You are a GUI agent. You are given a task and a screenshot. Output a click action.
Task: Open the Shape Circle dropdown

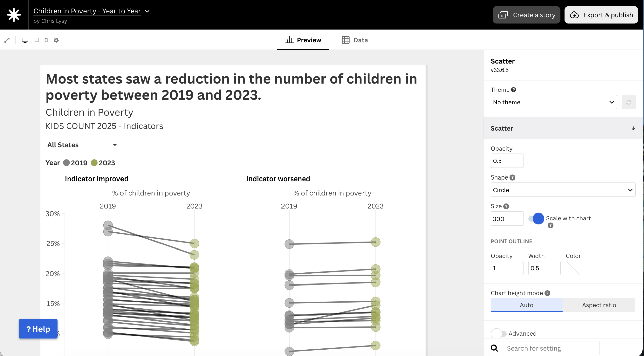[563, 190]
